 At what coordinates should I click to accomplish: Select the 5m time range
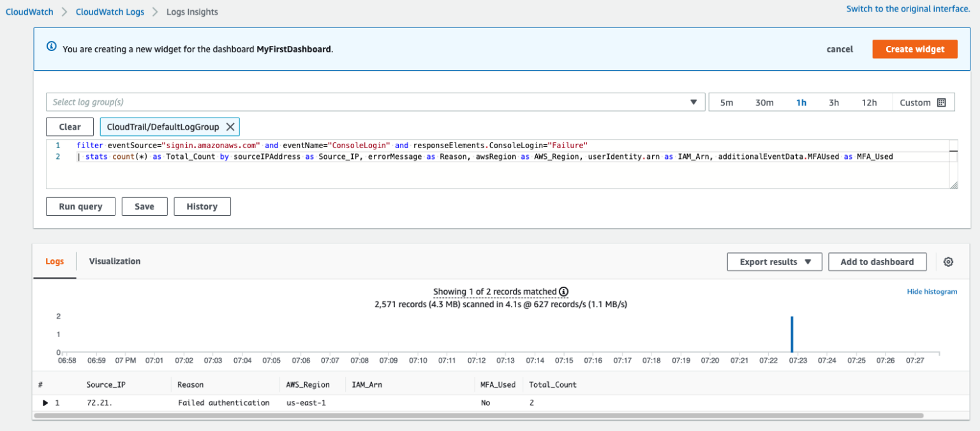coord(727,103)
